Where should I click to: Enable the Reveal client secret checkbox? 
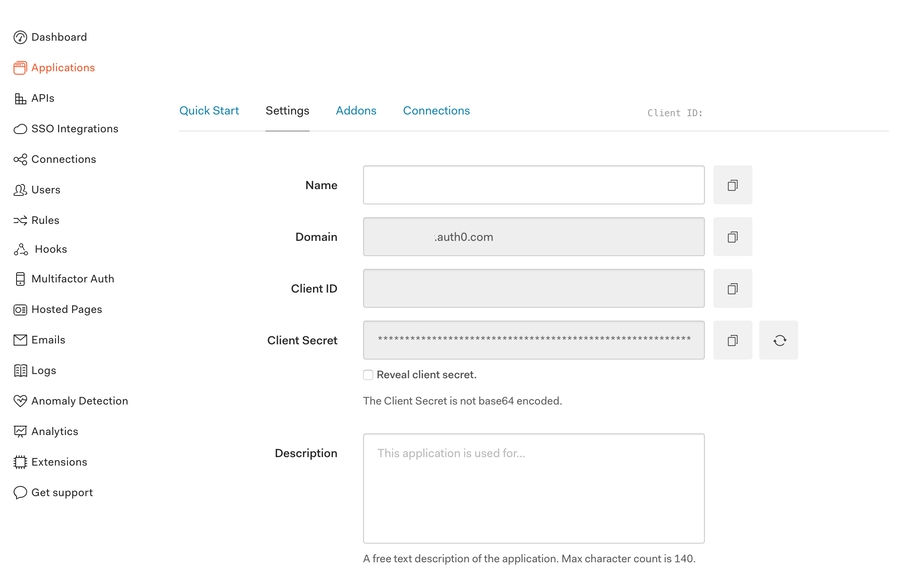368,375
